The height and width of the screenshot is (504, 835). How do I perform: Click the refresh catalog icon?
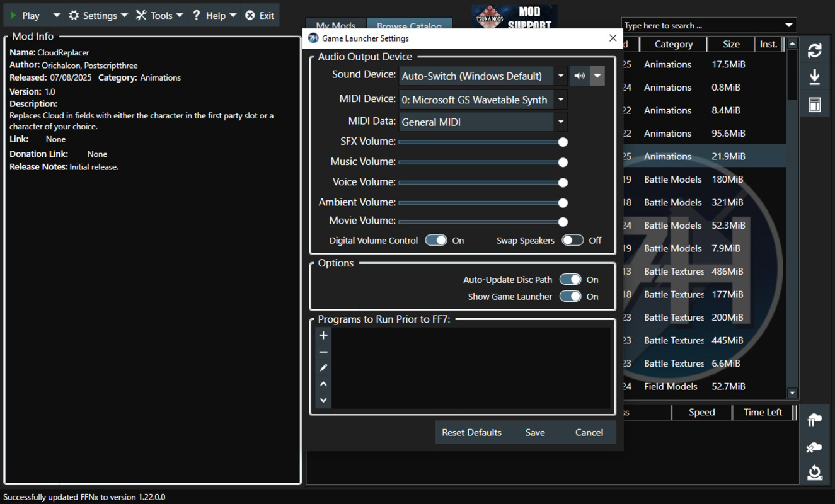[814, 50]
